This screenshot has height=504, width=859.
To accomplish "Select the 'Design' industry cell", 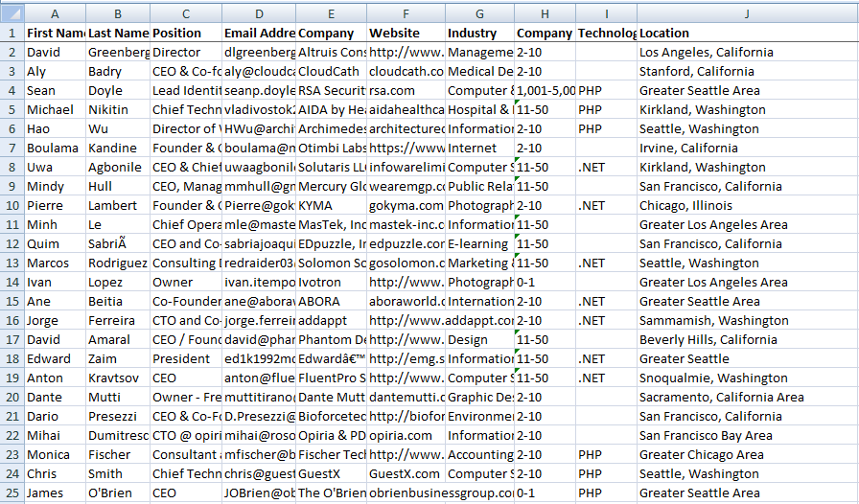I will click(x=480, y=339).
